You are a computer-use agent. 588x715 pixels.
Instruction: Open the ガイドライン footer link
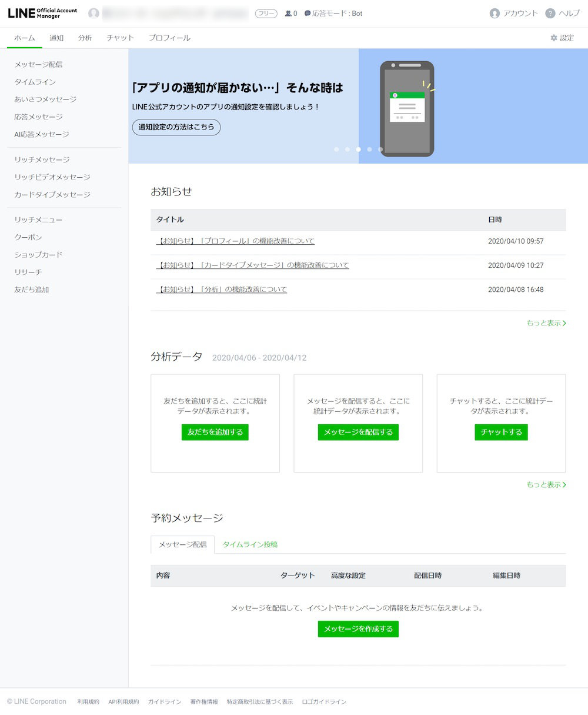(165, 702)
